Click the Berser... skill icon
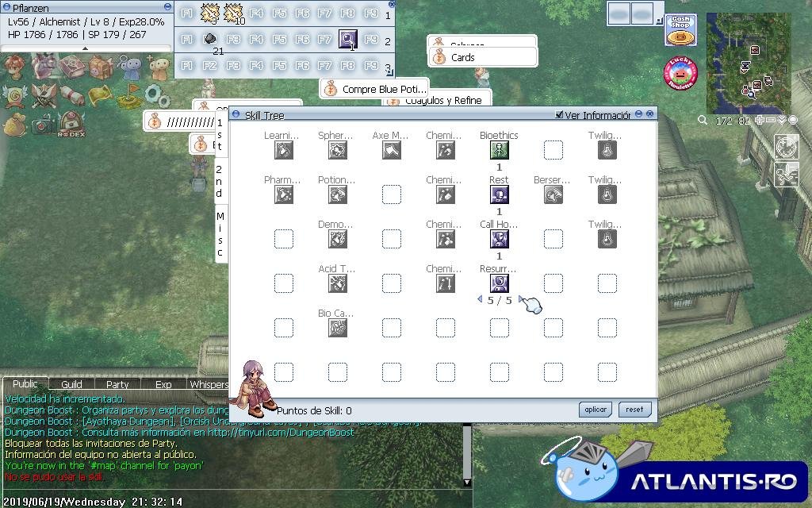Screen dimensions: 812x508 click(553, 195)
